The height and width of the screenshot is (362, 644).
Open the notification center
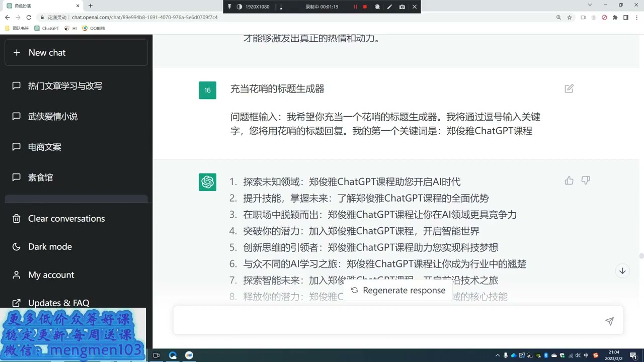(633, 355)
